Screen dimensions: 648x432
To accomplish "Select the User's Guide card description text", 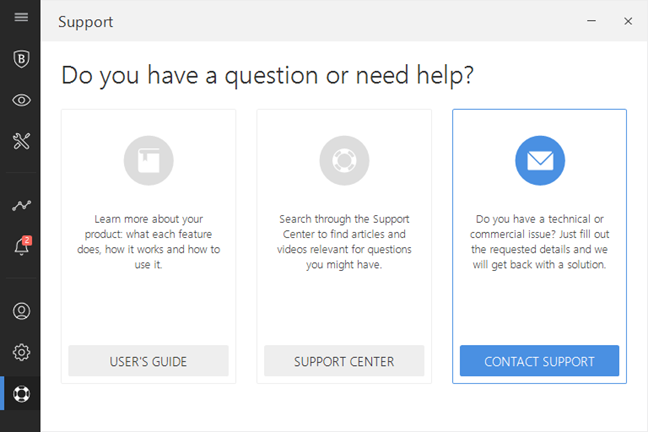I will pos(148,242).
